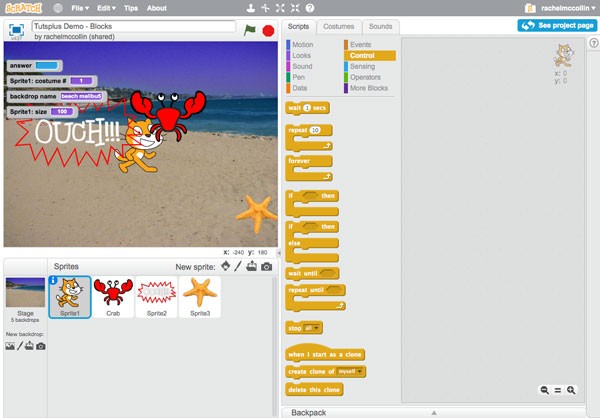Zoom in on the scripts area
Image resolution: width=600 pixels, height=418 pixels.
pyautogui.click(x=571, y=390)
